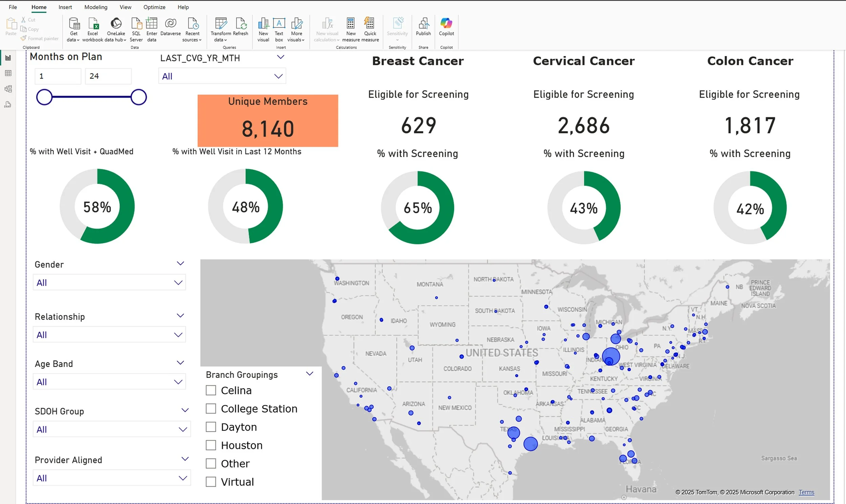Screen dimensions: 846x504
Task: Open the Modeling ribbon tab
Action: 95,7
